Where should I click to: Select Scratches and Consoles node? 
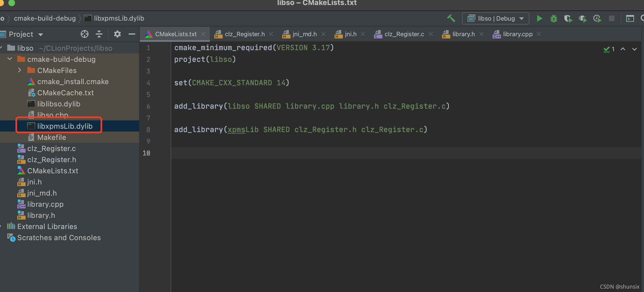tap(70, 238)
